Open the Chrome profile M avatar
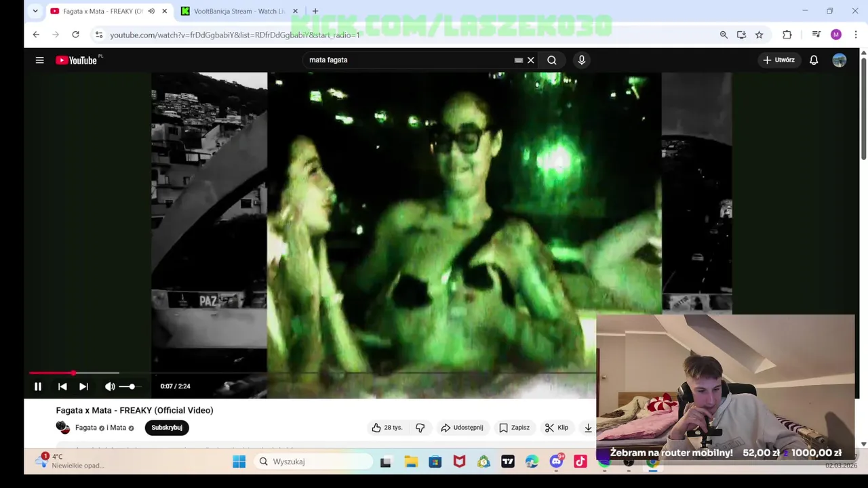The width and height of the screenshot is (868, 488). 836,35
